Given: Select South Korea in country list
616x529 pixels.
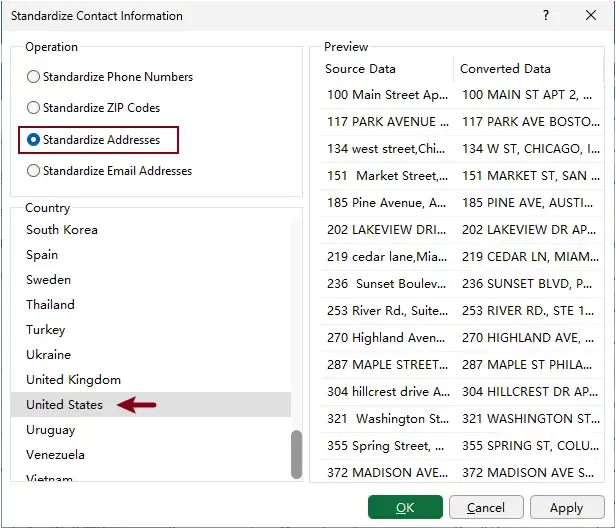Looking at the screenshot, I should click(151, 230).
